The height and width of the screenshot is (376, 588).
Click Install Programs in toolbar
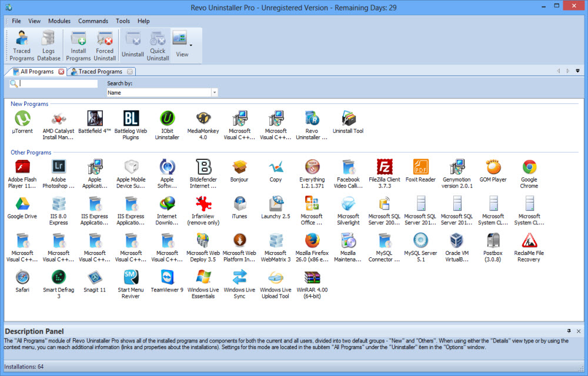[x=78, y=46]
